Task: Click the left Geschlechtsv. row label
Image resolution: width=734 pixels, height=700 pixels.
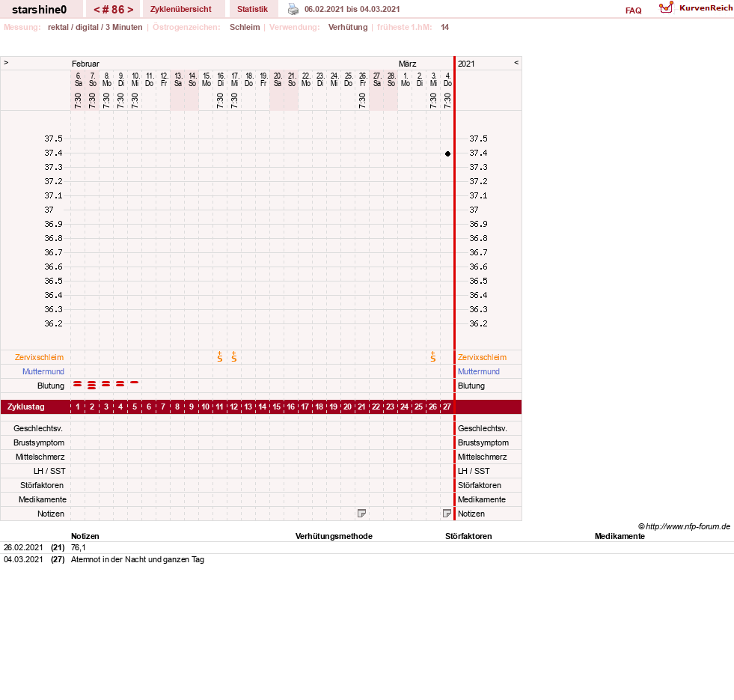Action: pos(38,428)
